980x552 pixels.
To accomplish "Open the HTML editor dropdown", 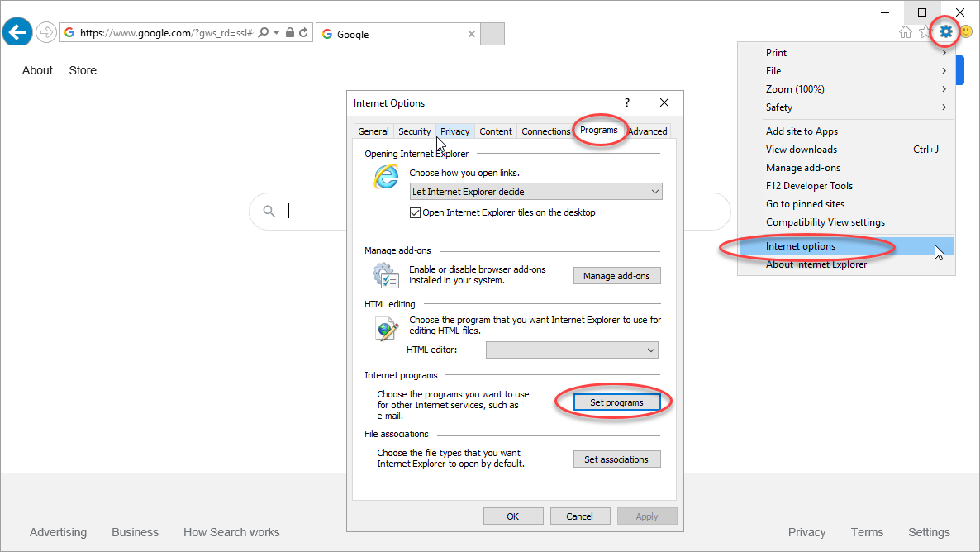I will pos(572,350).
